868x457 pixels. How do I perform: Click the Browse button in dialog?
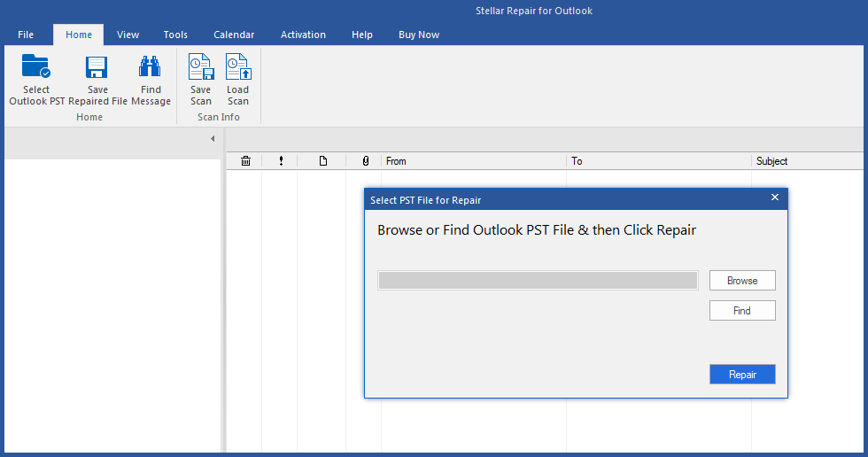[742, 281]
